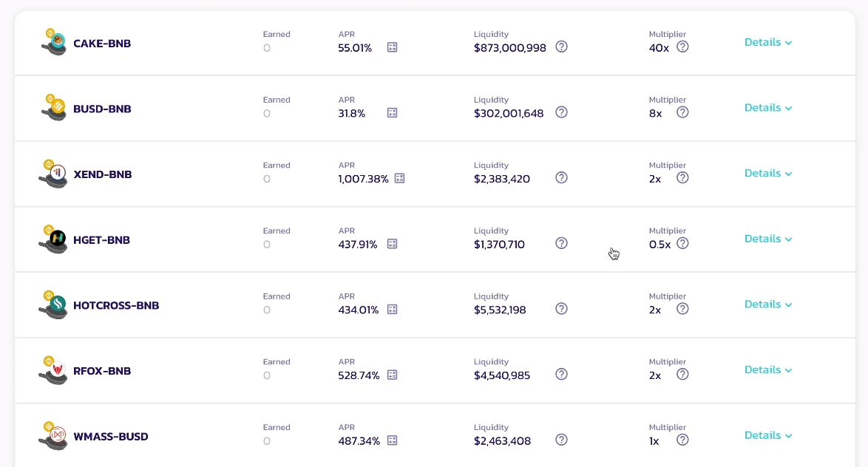The height and width of the screenshot is (467, 868).
Task: Expand Details for WMASS-BUSD farm
Action: click(767, 435)
